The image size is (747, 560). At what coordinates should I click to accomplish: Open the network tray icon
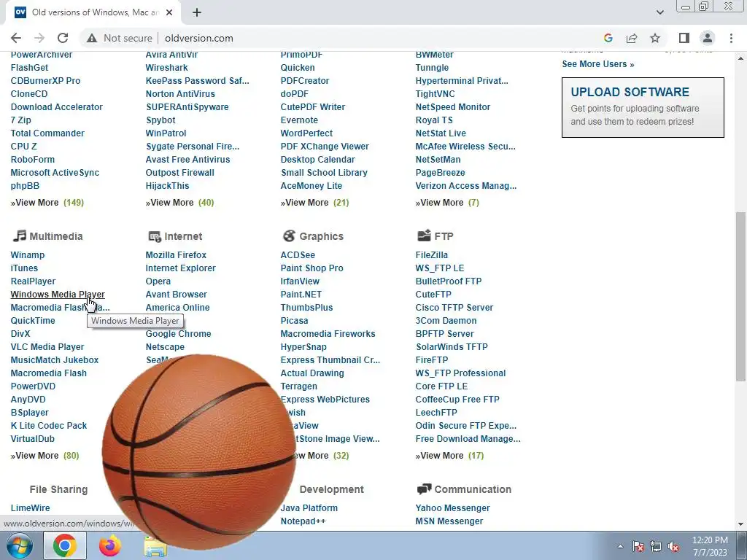(x=656, y=546)
